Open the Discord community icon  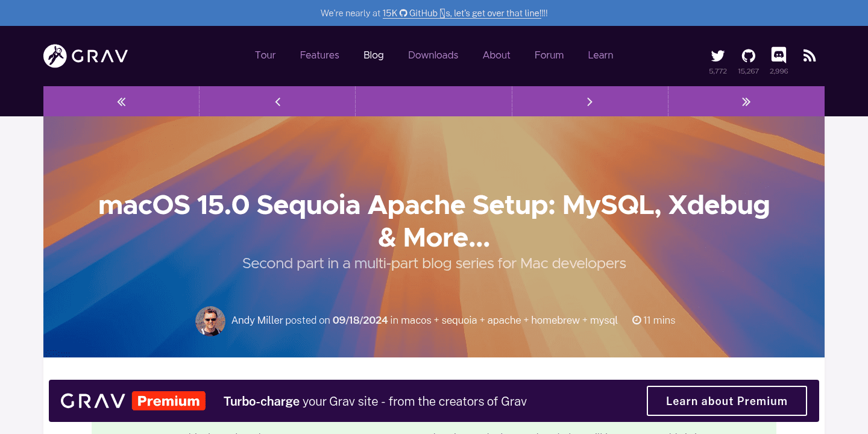click(778, 55)
